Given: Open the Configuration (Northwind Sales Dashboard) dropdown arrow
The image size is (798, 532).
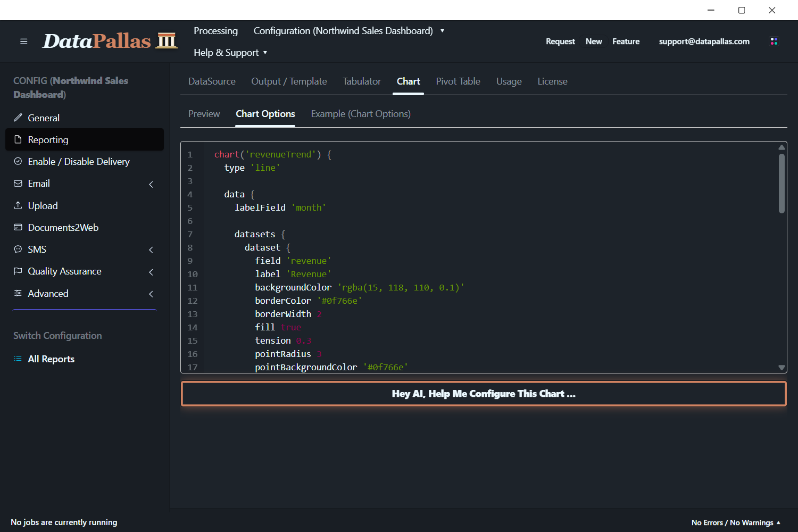Looking at the screenshot, I should click(x=442, y=31).
